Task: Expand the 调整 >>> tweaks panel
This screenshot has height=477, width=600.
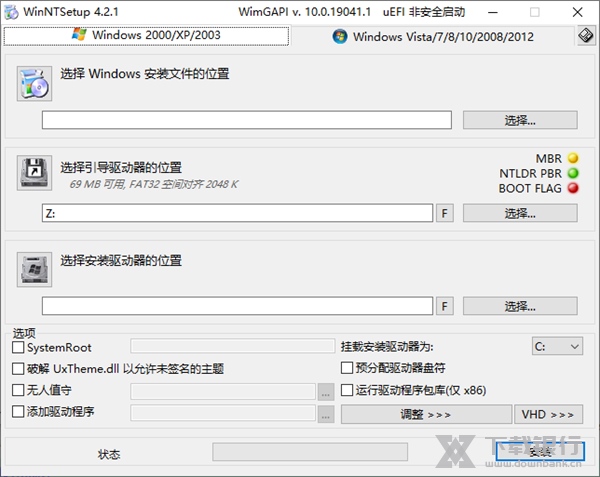Action: coord(426,413)
